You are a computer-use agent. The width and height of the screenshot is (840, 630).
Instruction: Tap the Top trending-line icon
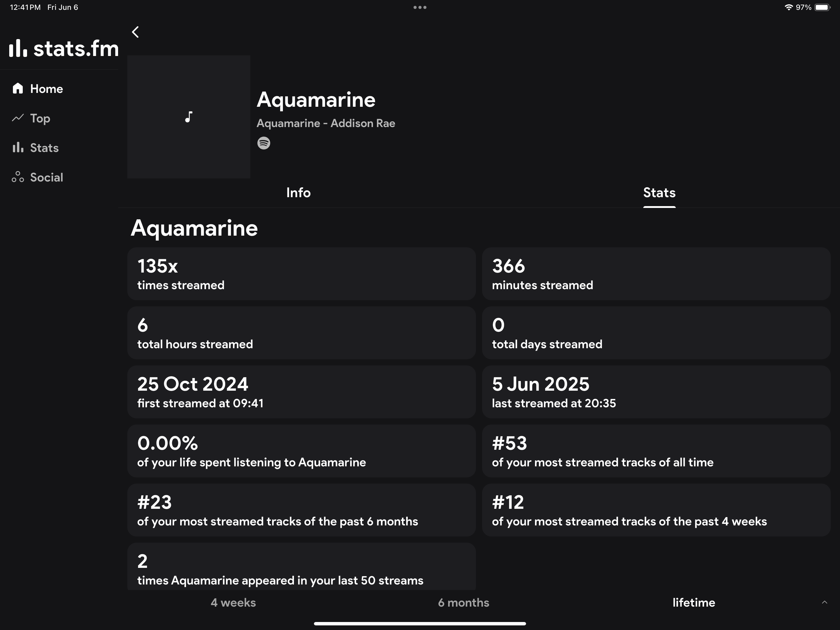pyautogui.click(x=18, y=118)
